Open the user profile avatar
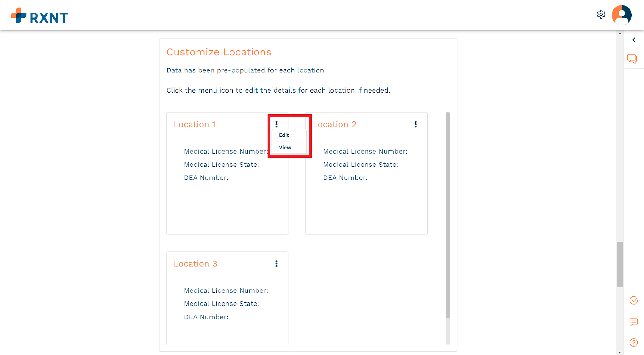 (x=621, y=15)
